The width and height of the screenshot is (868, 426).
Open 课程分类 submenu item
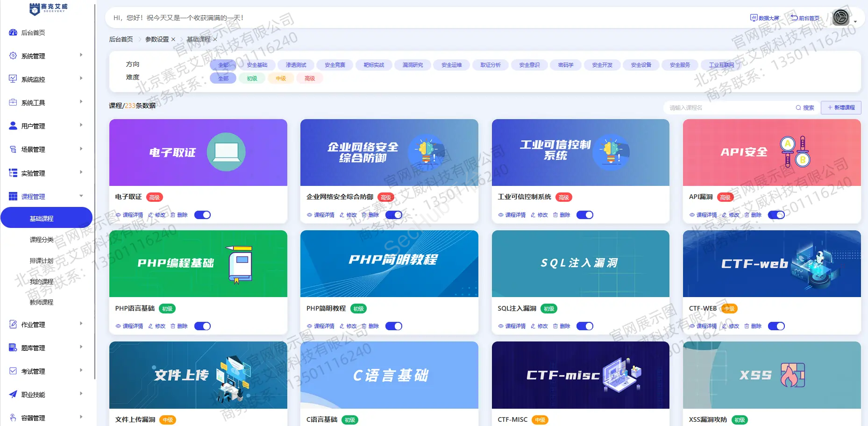pos(42,240)
